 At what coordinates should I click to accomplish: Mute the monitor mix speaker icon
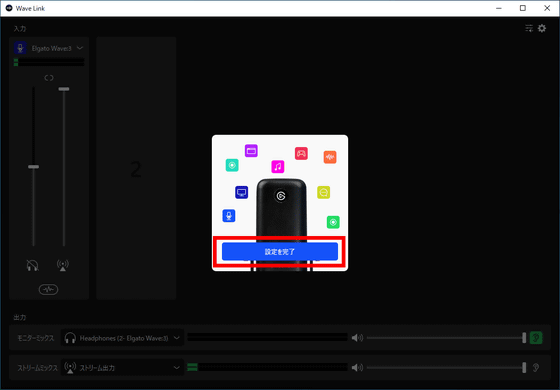(x=357, y=338)
